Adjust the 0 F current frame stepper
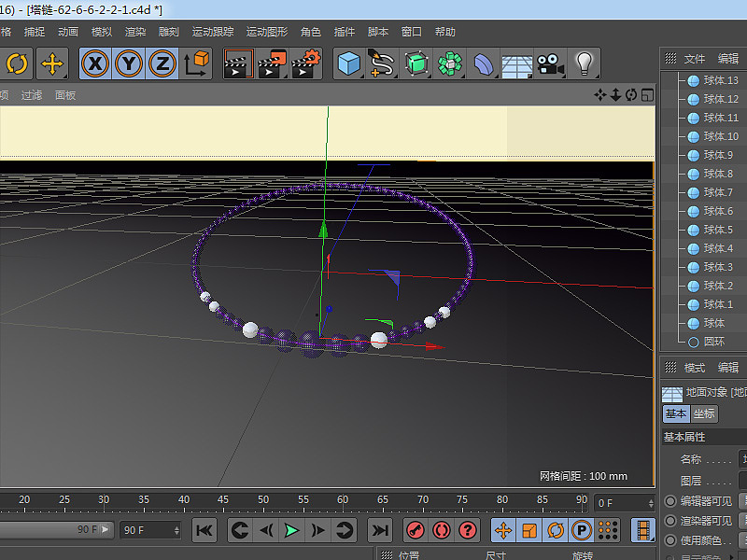The image size is (747, 560). [651, 503]
